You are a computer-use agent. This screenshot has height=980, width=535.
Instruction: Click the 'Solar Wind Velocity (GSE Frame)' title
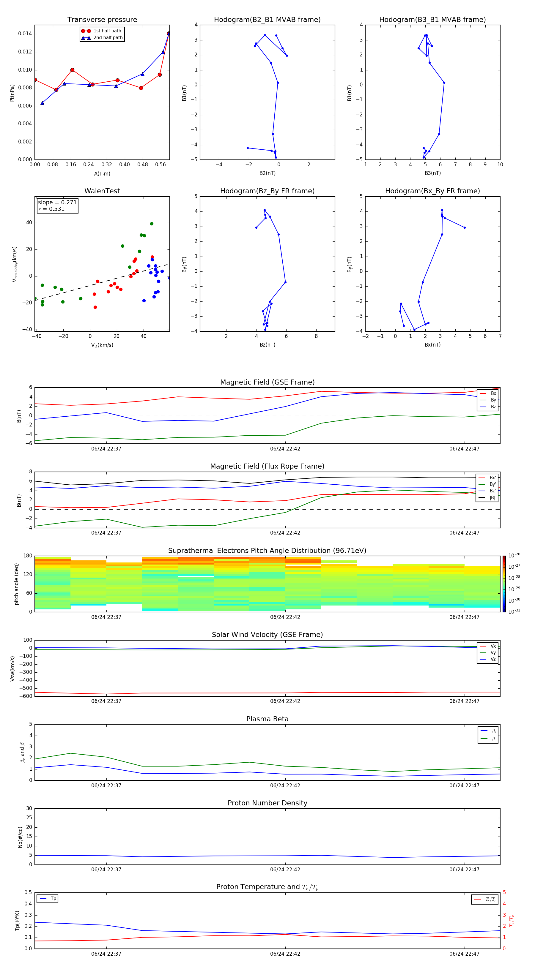(267, 635)
